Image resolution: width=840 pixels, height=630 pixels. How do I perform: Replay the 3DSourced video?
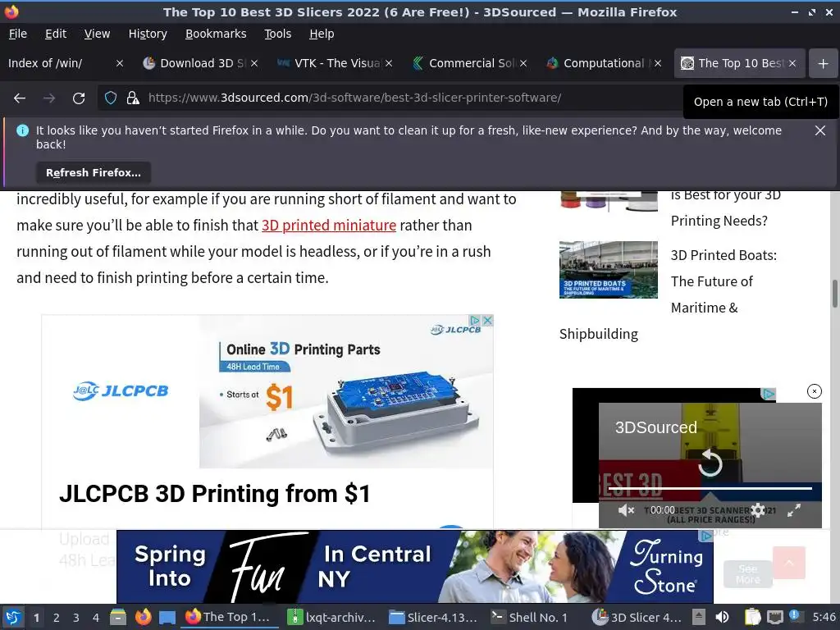click(x=710, y=463)
